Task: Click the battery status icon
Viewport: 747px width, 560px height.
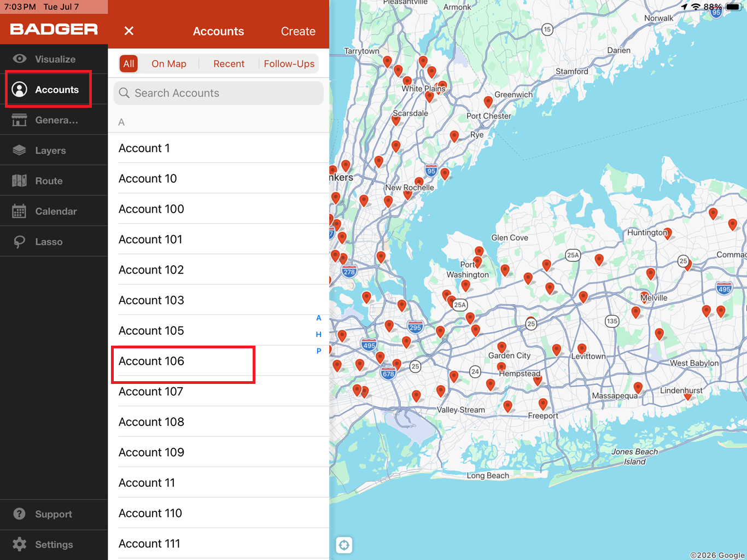Action: point(733,7)
